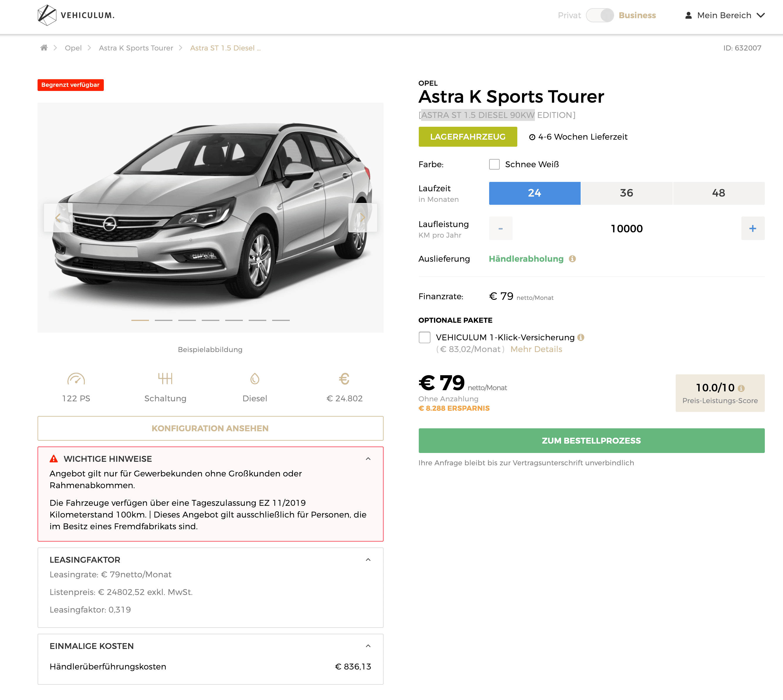783x700 pixels.
Task: Click the Lagerfahrzeug badge
Action: point(467,136)
